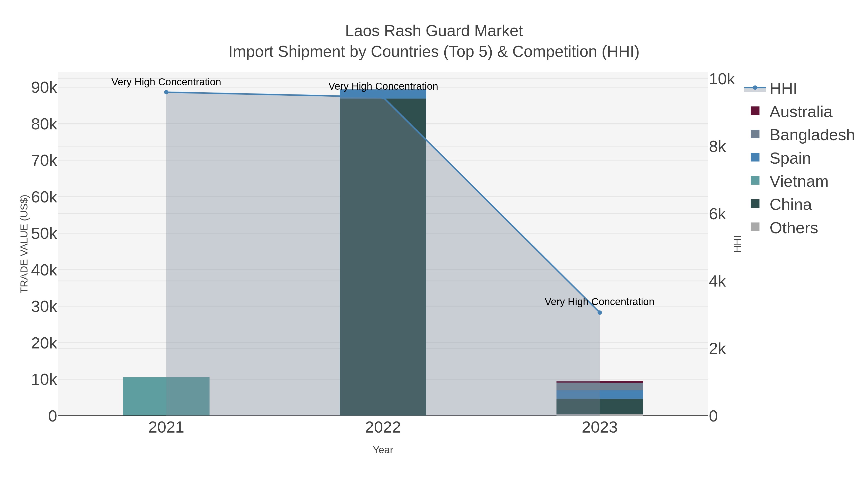Click the China dark green legend swatch
Screen dimensions: 868x488
(755, 204)
